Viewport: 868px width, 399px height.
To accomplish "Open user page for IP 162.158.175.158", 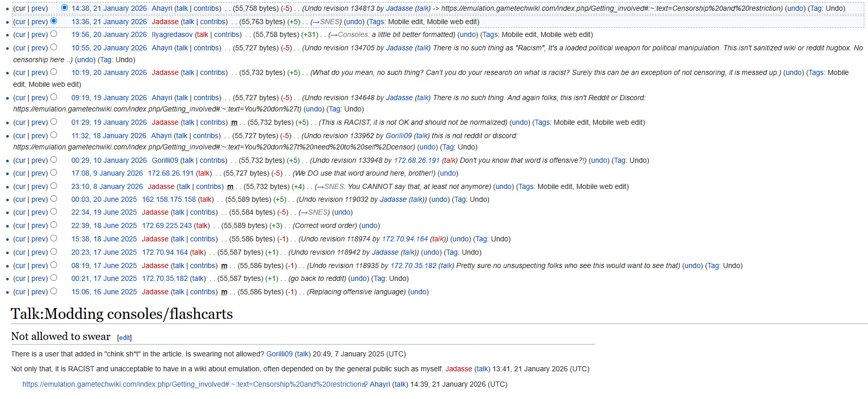I will [169, 199].
